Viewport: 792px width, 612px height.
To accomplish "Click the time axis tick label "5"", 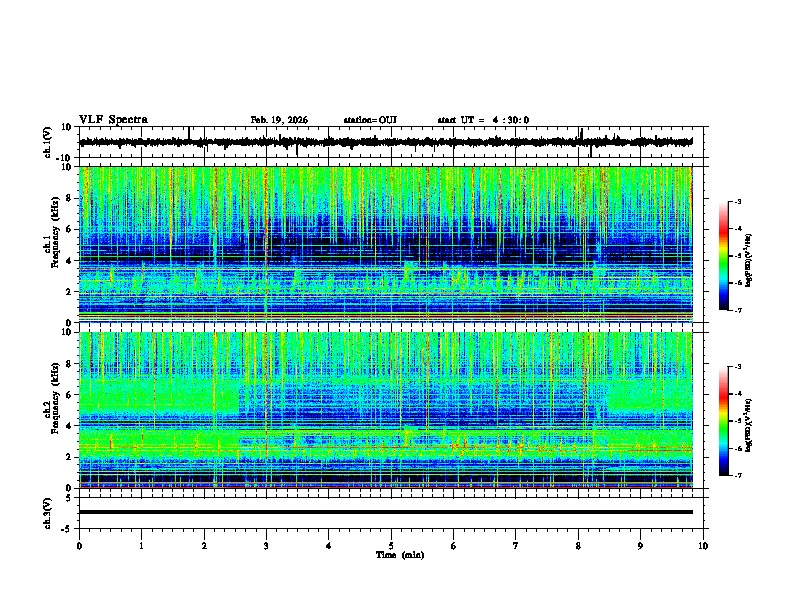I will pos(391,546).
